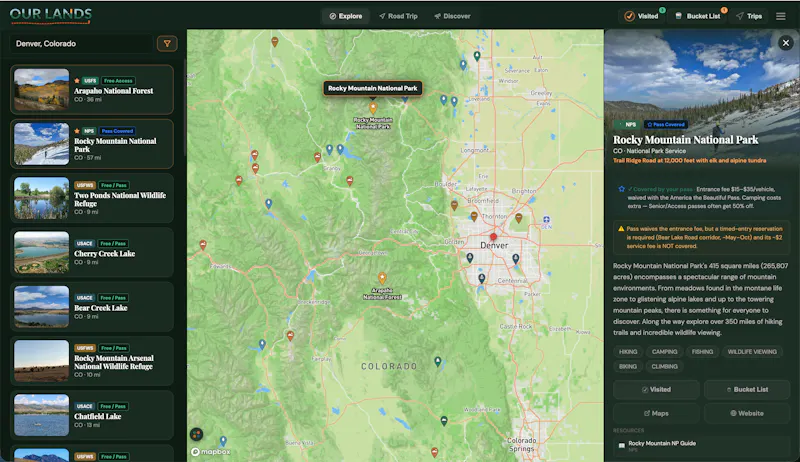Click the Our Lands logo
The height and width of the screenshot is (462, 800).
pyautogui.click(x=51, y=15)
